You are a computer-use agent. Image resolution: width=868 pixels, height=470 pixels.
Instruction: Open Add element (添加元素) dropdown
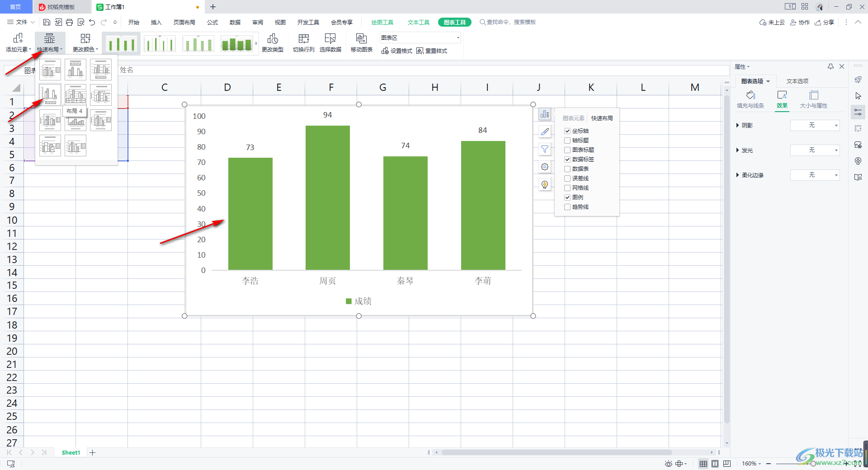[x=18, y=43]
